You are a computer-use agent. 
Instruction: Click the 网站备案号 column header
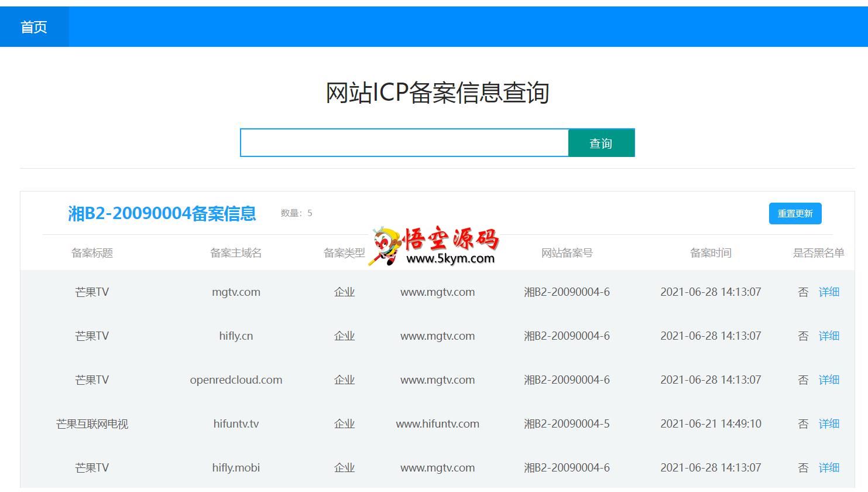pyautogui.click(x=567, y=253)
